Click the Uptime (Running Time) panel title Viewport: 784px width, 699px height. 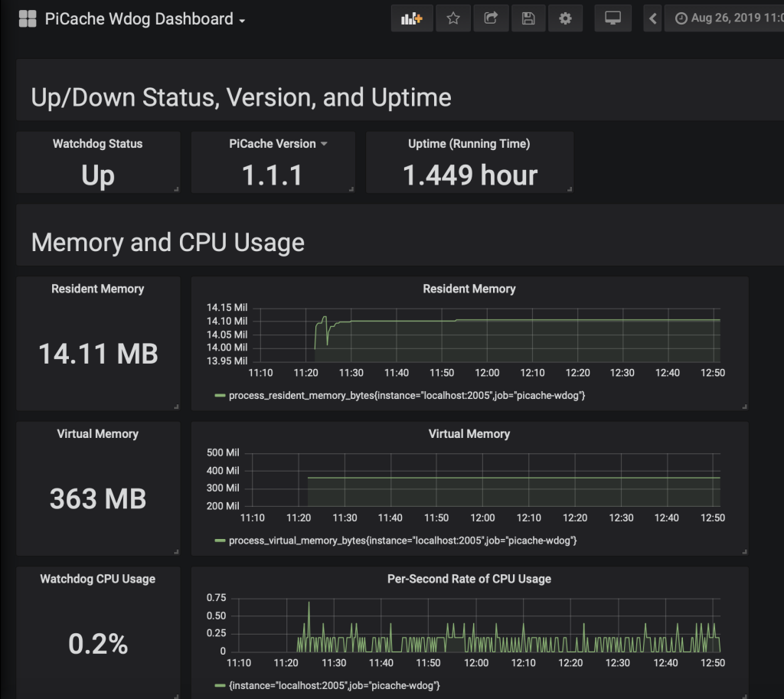tap(469, 144)
